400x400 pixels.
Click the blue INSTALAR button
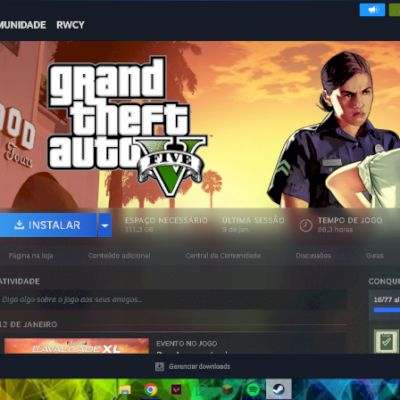point(48,225)
